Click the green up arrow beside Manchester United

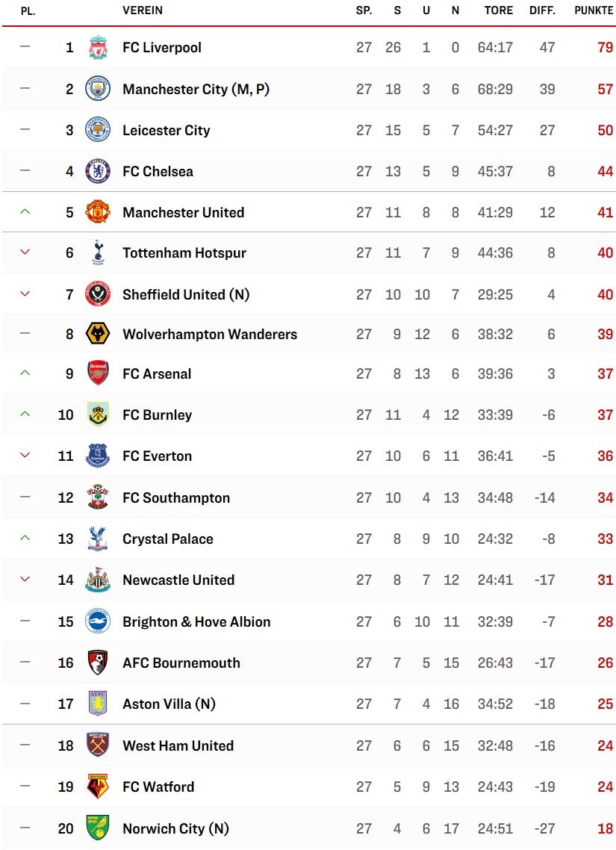click(x=25, y=212)
